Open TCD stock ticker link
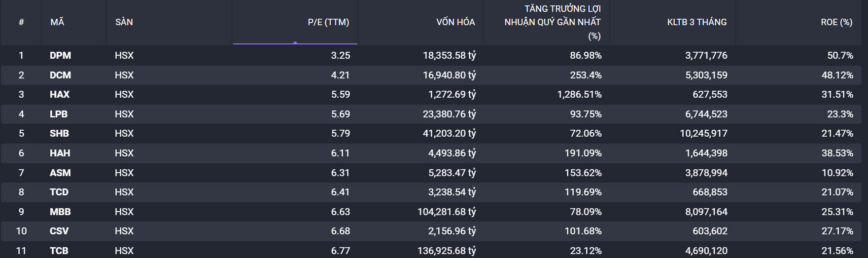The height and width of the screenshot is (258, 868). point(59,192)
